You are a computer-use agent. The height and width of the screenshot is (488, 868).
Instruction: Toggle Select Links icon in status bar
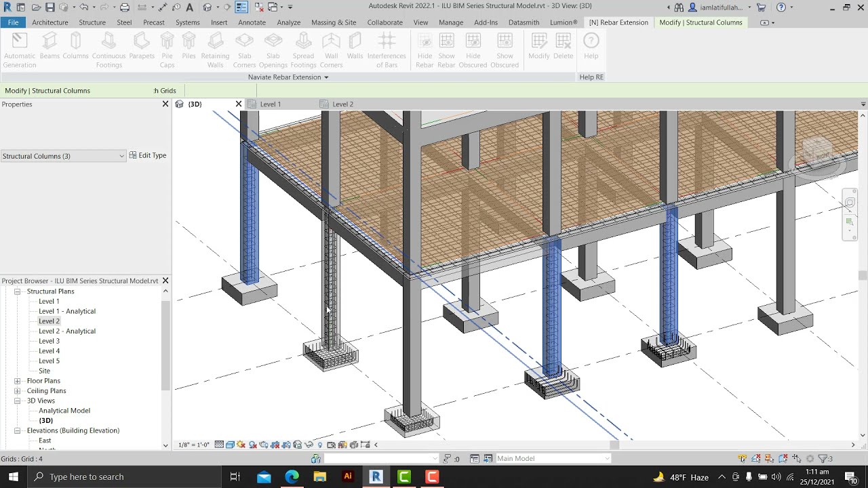click(x=743, y=459)
